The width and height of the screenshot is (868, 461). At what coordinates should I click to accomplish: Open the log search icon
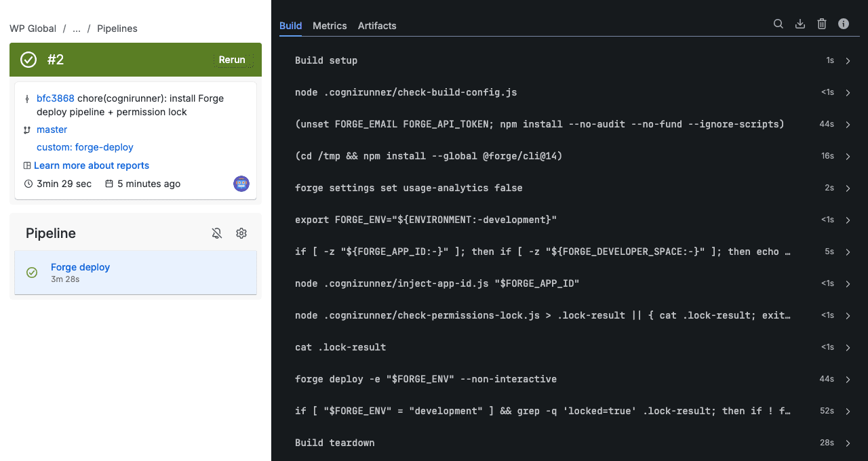pyautogui.click(x=778, y=24)
